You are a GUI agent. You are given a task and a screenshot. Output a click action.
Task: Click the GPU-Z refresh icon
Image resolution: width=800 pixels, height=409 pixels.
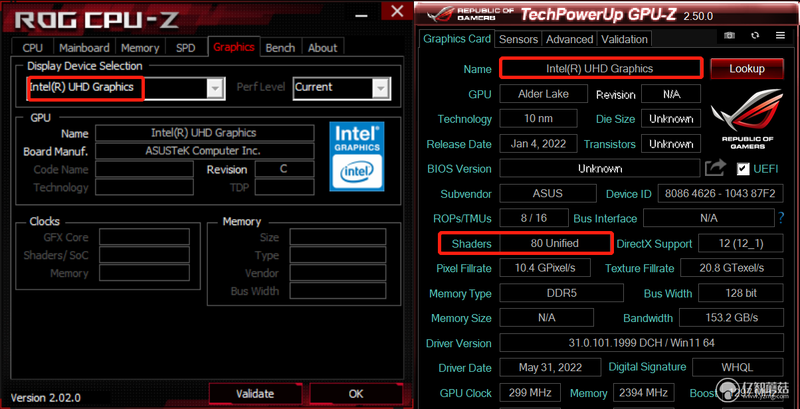(x=756, y=35)
